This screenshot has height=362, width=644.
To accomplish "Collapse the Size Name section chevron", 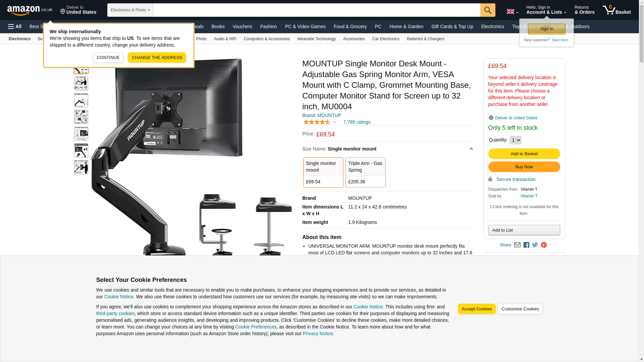I will pos(471,149).
